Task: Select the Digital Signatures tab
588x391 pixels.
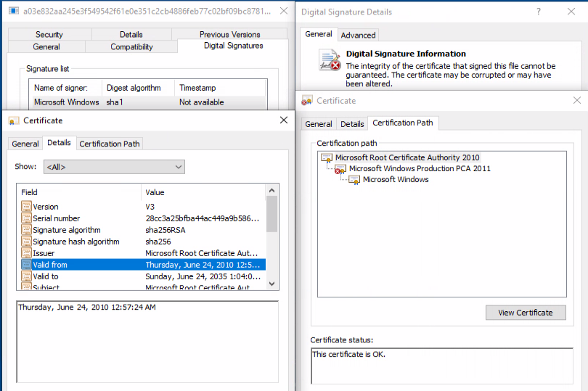Action: tap(233, 46)
